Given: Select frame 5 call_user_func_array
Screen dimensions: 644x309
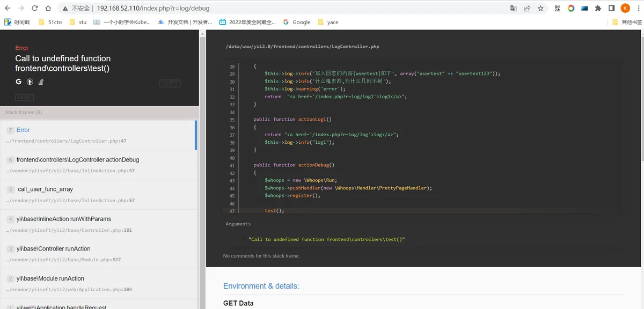Looking at the screenshot, I should (x=98, y=194).
